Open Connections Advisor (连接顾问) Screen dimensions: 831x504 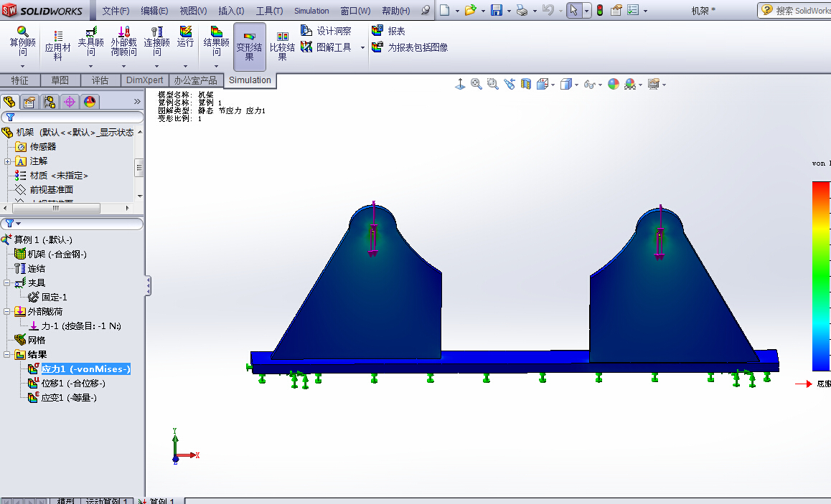pyautogui.click(x=157, y=42)
